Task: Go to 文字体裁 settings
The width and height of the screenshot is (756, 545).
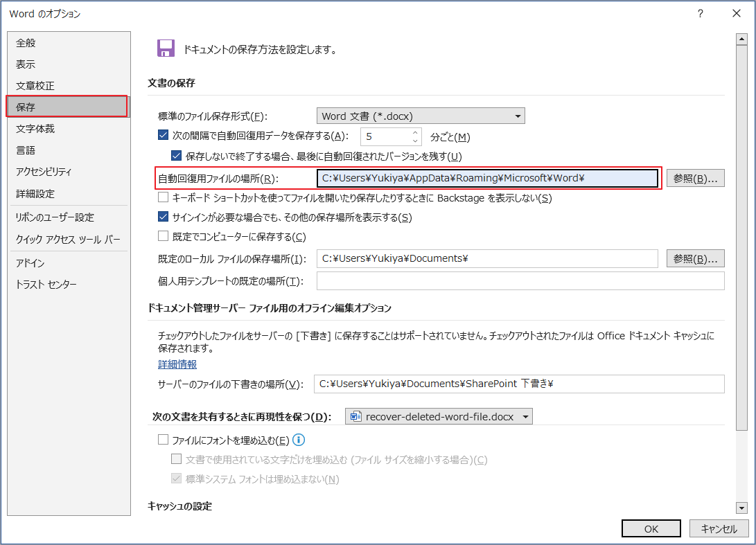Action: (68, 129)
